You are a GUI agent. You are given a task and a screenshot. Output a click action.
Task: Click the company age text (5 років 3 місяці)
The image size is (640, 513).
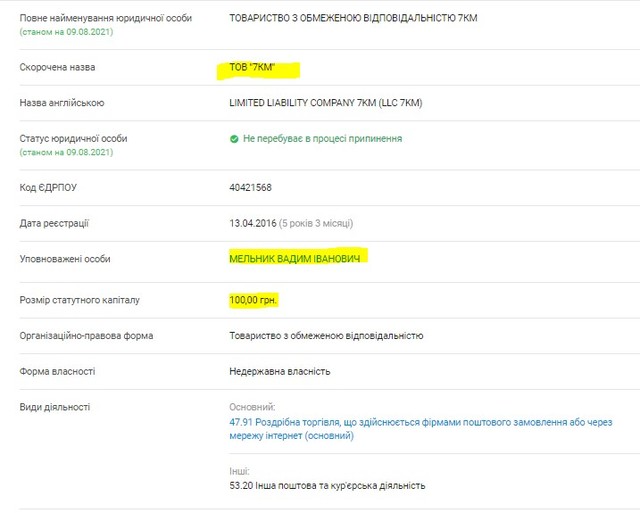coord(316,223)
